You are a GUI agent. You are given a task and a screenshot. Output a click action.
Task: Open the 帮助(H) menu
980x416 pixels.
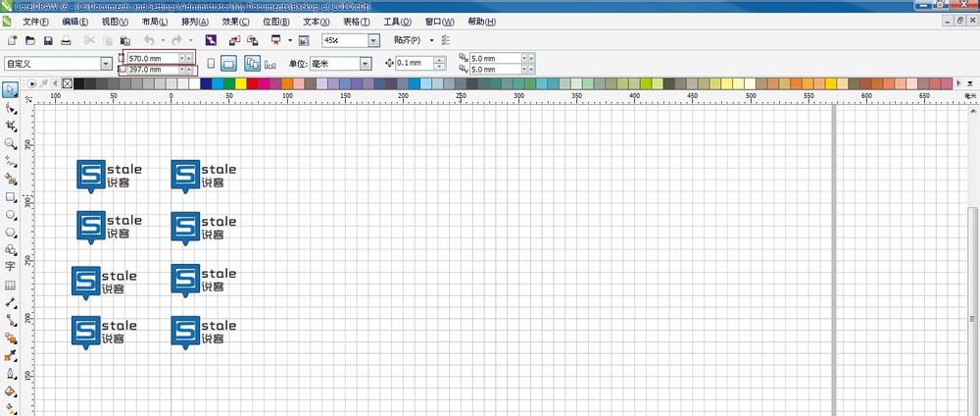pyautogui.click(x=481, y=22)
